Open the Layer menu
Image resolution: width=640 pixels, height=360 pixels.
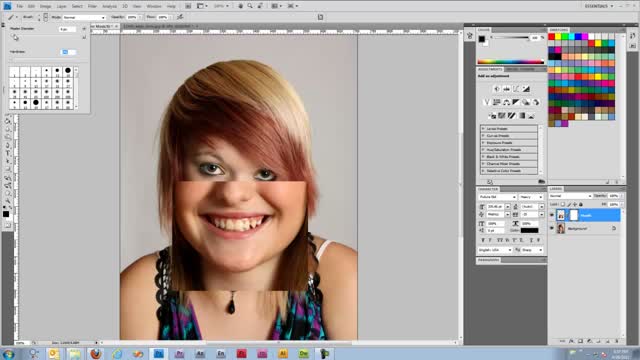[61, 7]
